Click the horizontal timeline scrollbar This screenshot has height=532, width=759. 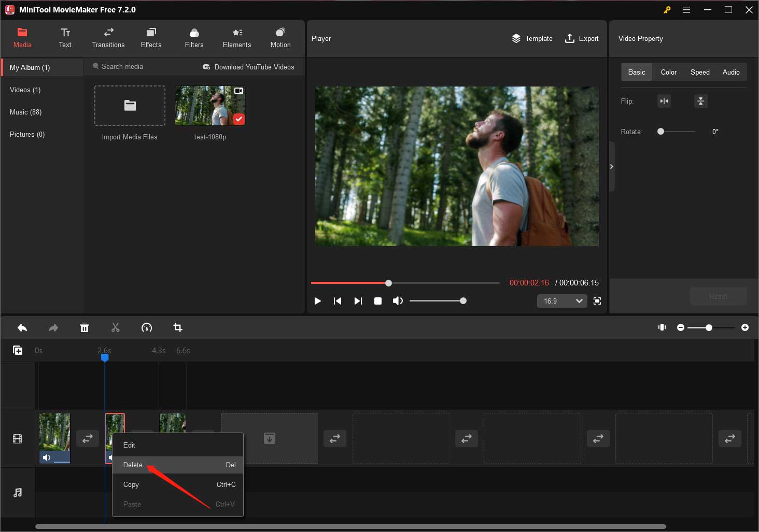(350, 526)
